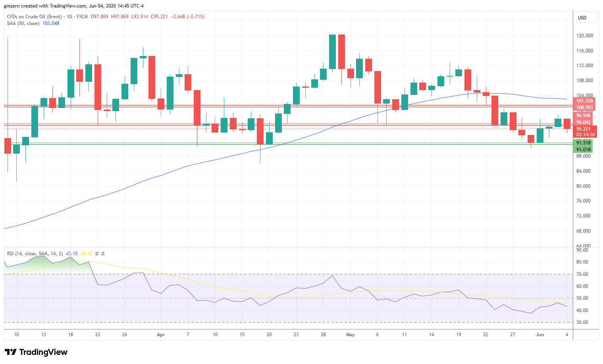603x364 pixels.
Task: Click the date label 19 on the time axis
Action: (459, 335)
